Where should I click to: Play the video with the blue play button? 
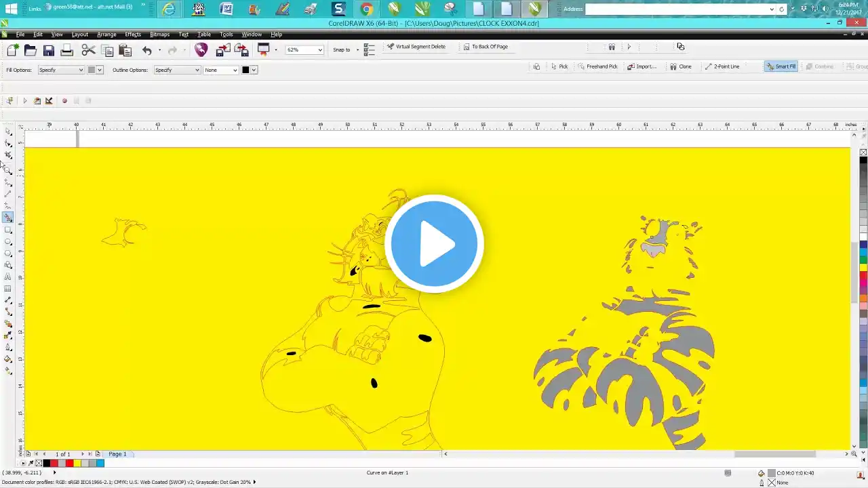(x=434, y=244)
